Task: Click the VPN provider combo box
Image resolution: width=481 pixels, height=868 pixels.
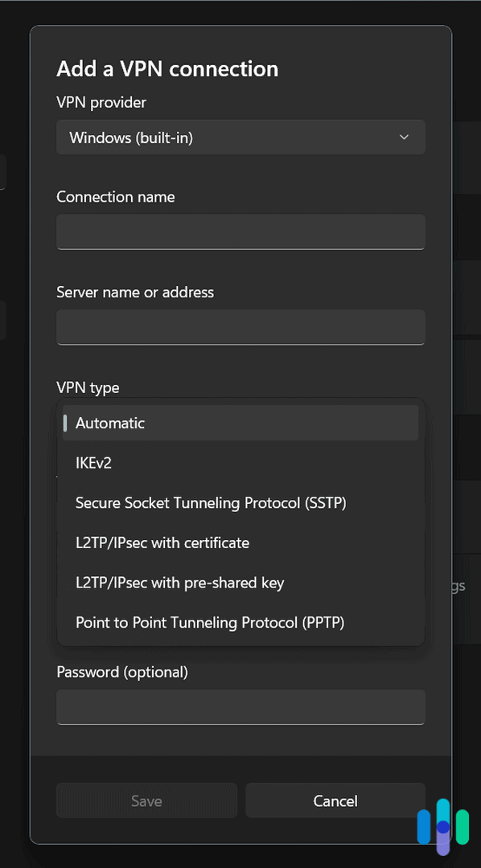Action: pyautogui.click(x=240, y=137)
